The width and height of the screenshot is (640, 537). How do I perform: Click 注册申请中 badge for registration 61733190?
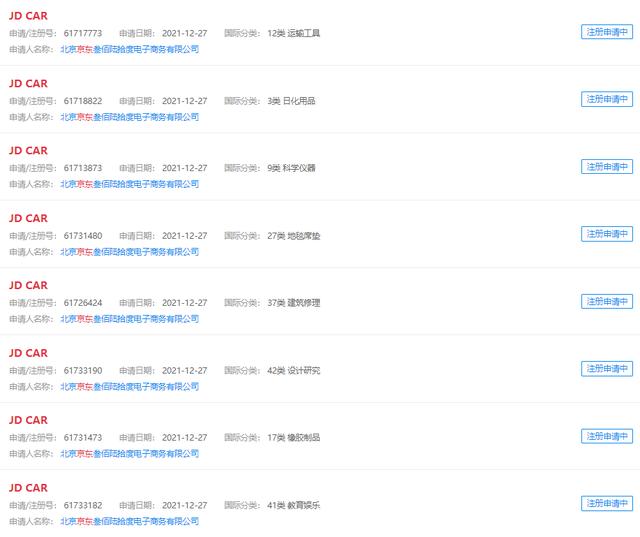607,369
